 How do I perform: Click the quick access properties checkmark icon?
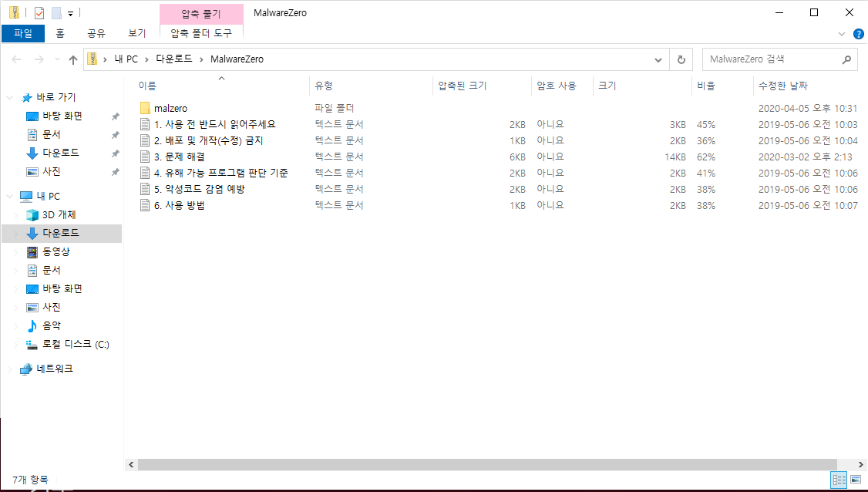click(39, 13)
